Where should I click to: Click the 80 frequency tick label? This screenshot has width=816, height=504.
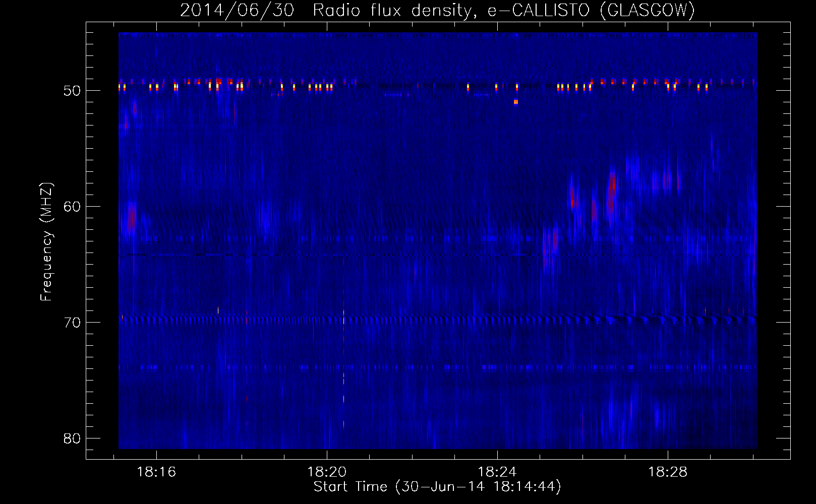(x=72, y=438)
